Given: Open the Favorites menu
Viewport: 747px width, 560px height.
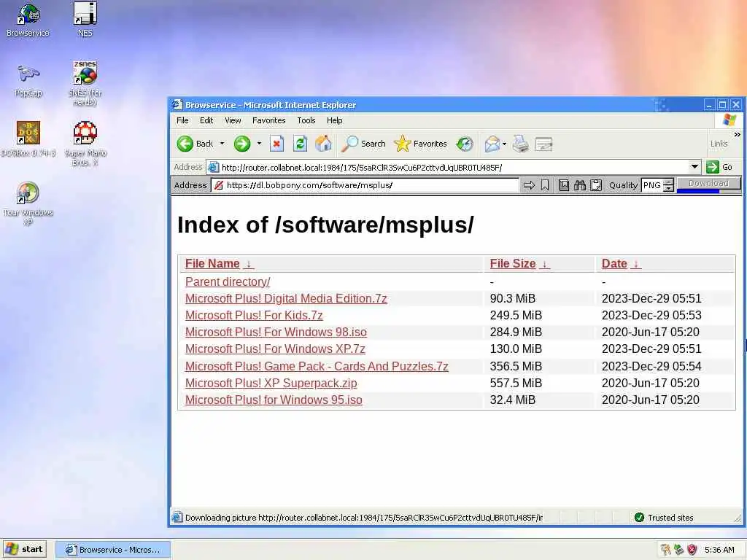Looking at the screenshot, I should point(268,120).
